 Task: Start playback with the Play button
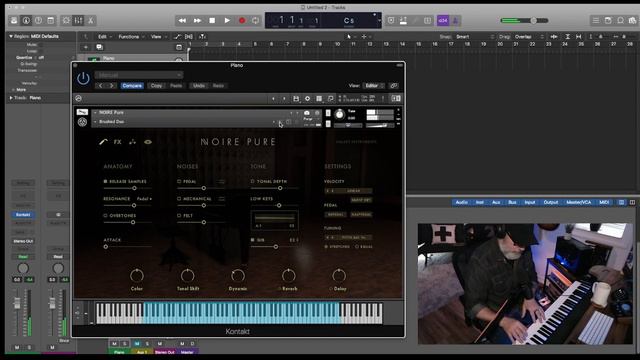tap(227, 20)
